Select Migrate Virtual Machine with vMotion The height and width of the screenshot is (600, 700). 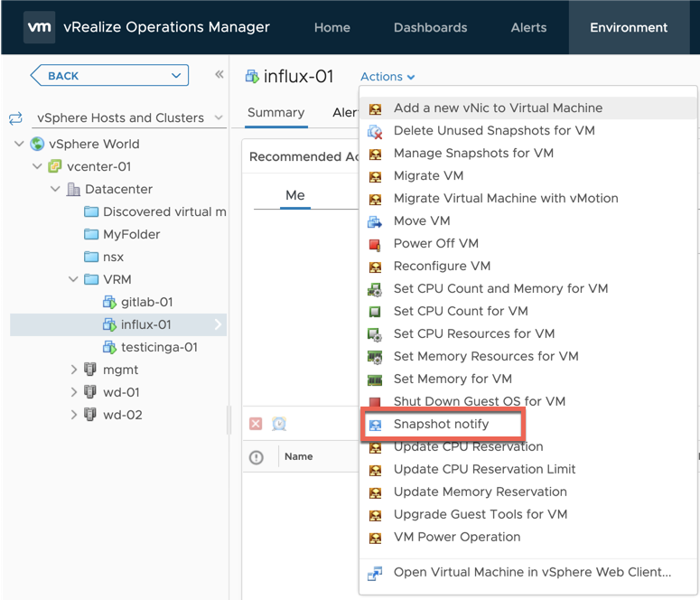527,199
